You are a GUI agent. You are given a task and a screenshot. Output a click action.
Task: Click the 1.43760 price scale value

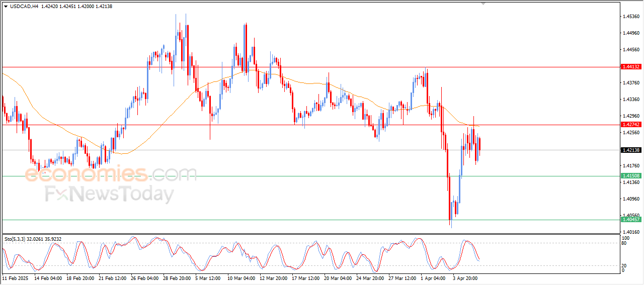631,83
